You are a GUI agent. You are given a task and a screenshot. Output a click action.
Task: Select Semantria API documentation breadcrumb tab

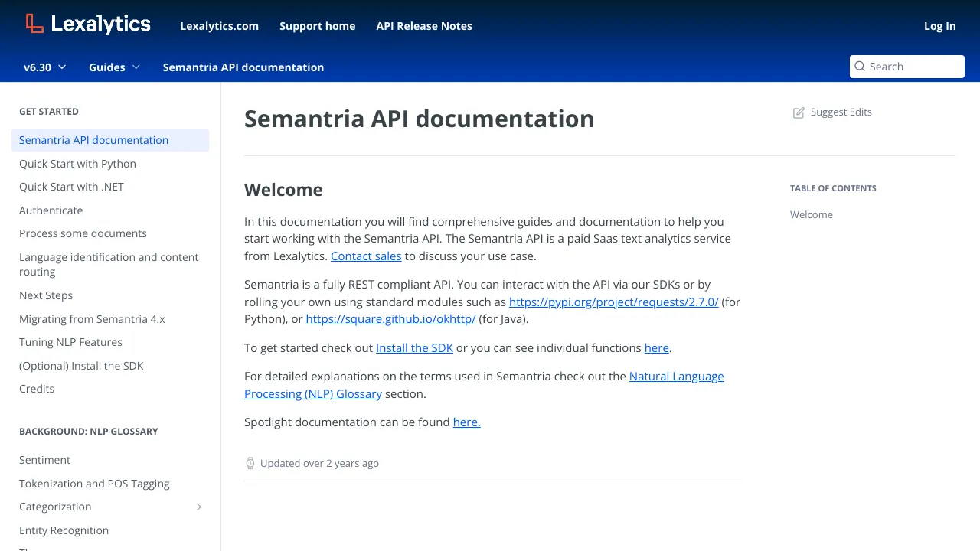click(243, 67)
